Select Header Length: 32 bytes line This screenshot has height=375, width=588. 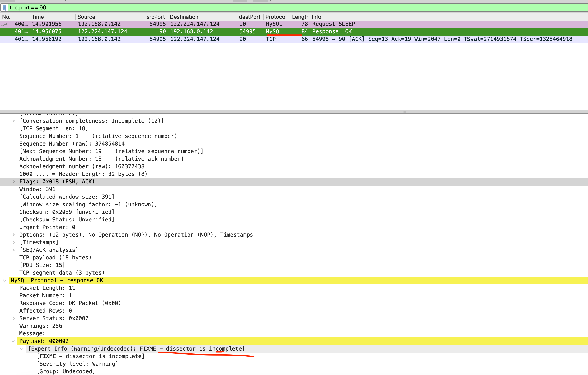pyautogui.click(x=83, y=174)
